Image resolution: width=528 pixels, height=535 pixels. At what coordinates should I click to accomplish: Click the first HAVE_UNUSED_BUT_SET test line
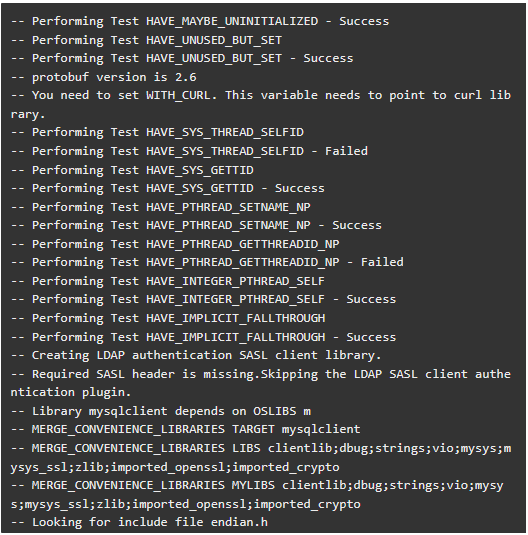click(x=146, y=40)
